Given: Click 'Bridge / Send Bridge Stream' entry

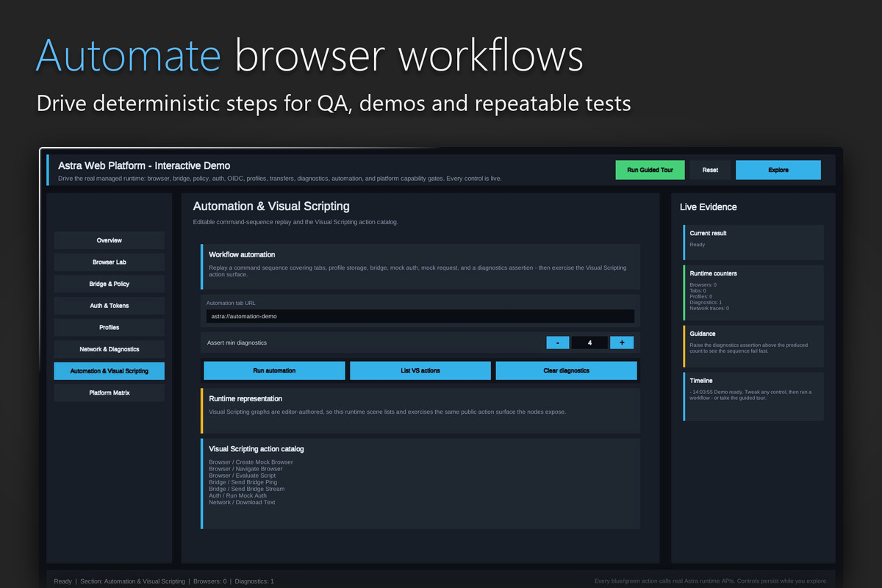Looking at the screenshot, I should (247, 489).
